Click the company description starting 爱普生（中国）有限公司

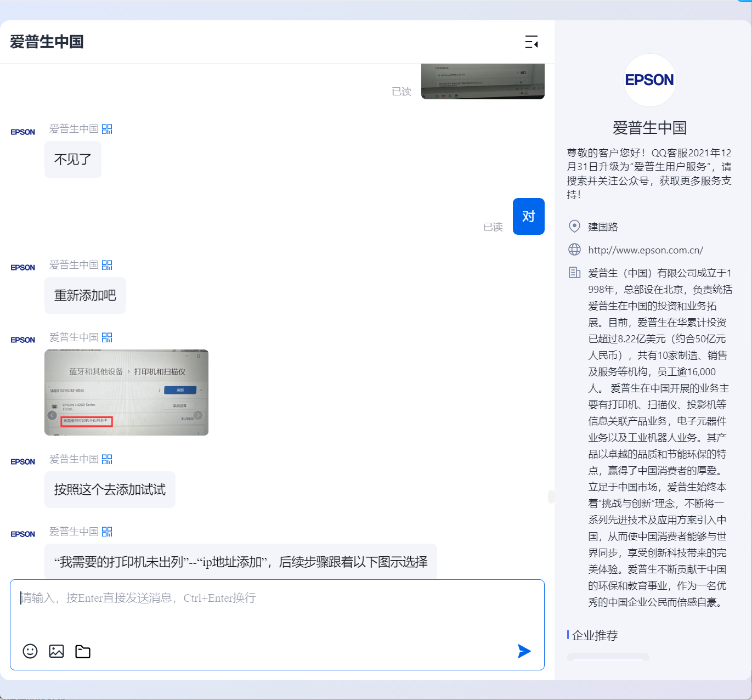coord(660,437)
